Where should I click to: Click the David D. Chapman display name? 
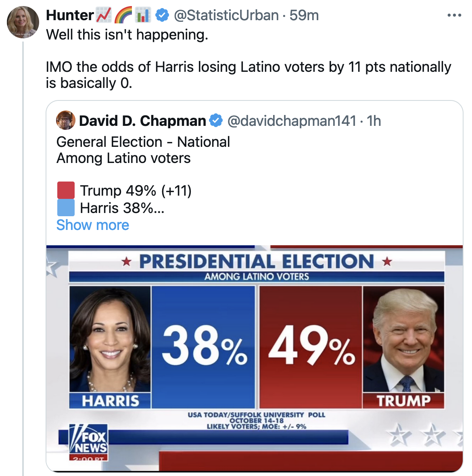click(x=142, y=121)
